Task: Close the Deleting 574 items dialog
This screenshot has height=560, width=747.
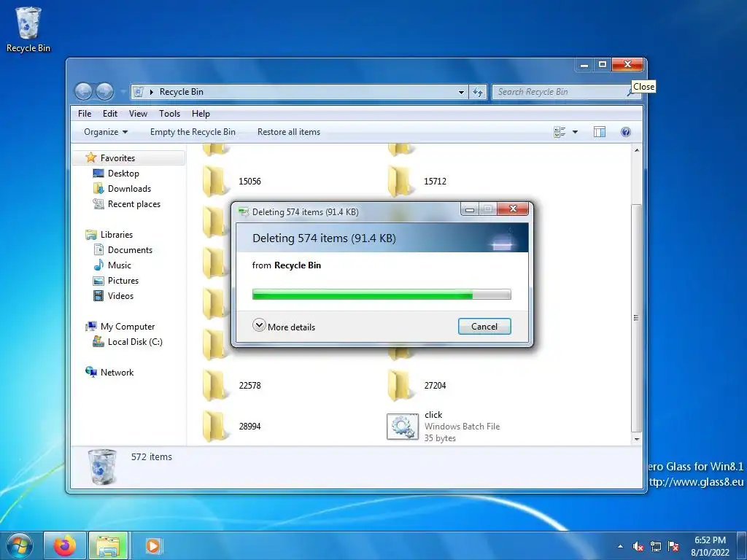Action: pos(513,209)
